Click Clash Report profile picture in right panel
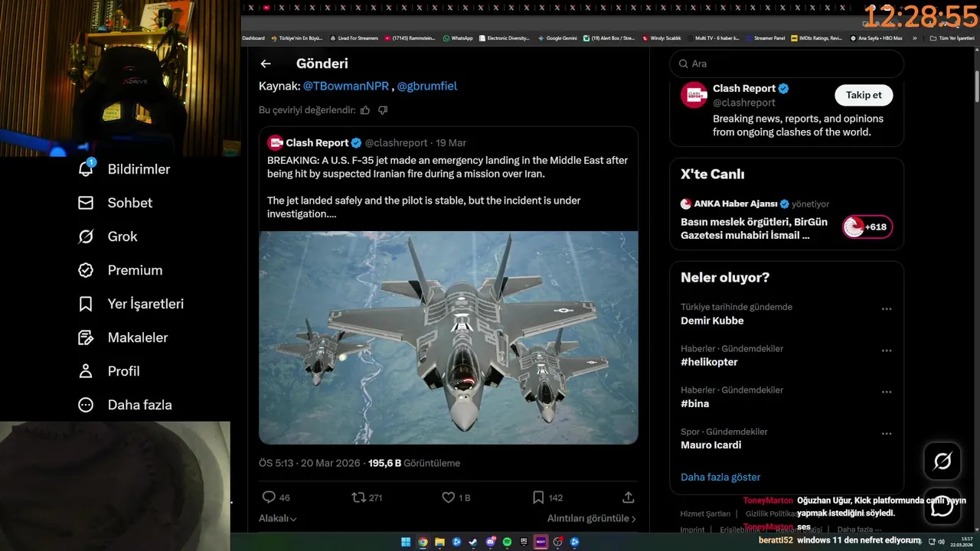Image resolution: width=980 pixels, height=551 pixels. coord(694,95)
